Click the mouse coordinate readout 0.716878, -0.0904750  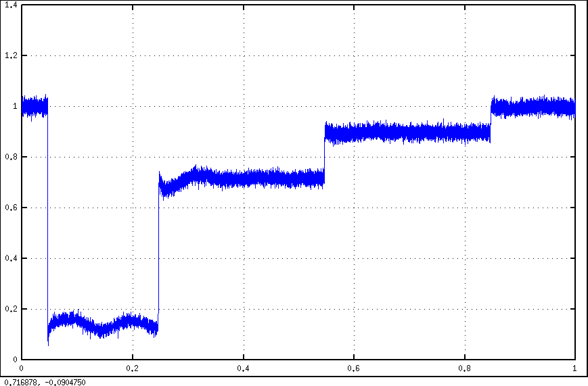(45, 382)
